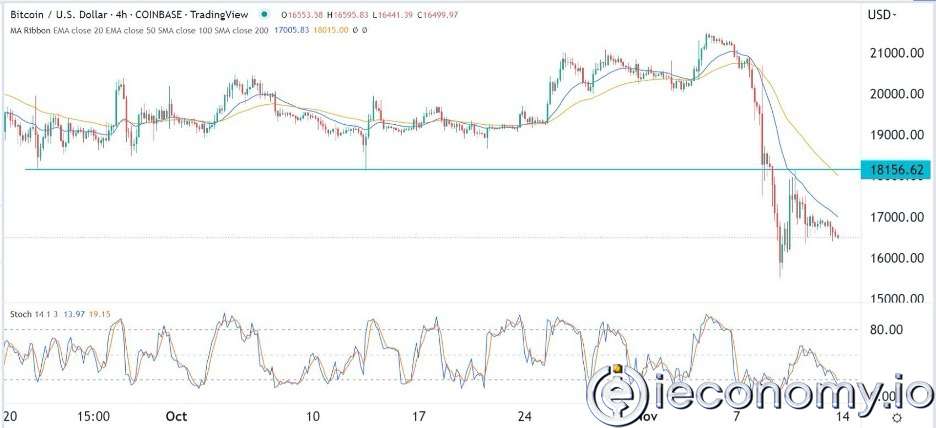Click the 13.97 stochastic value
Viewport: 936px width, 428px height.
[74, 313]
